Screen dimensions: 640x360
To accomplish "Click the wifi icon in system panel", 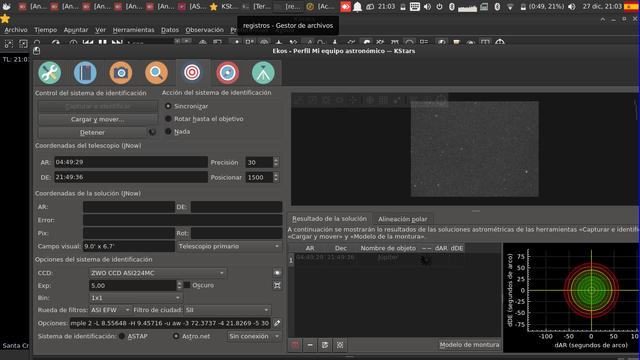I will pos(510,7).
